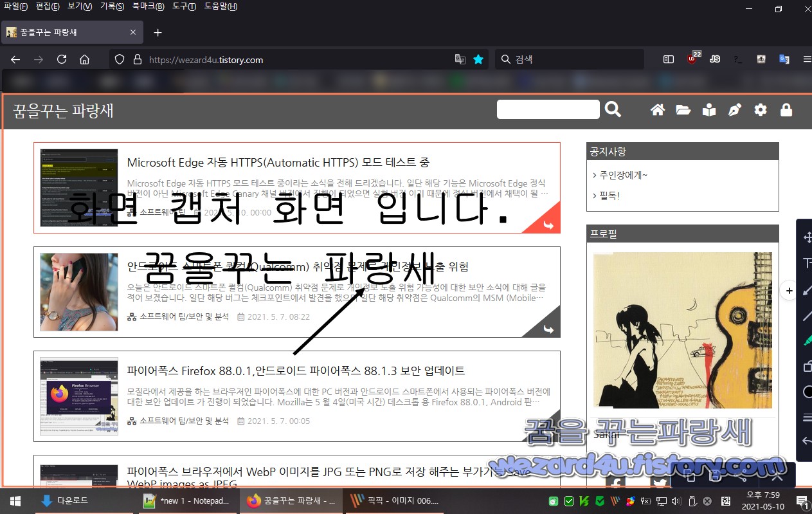
Task: Open the Google Translate extension
Action: click(784, 59)
